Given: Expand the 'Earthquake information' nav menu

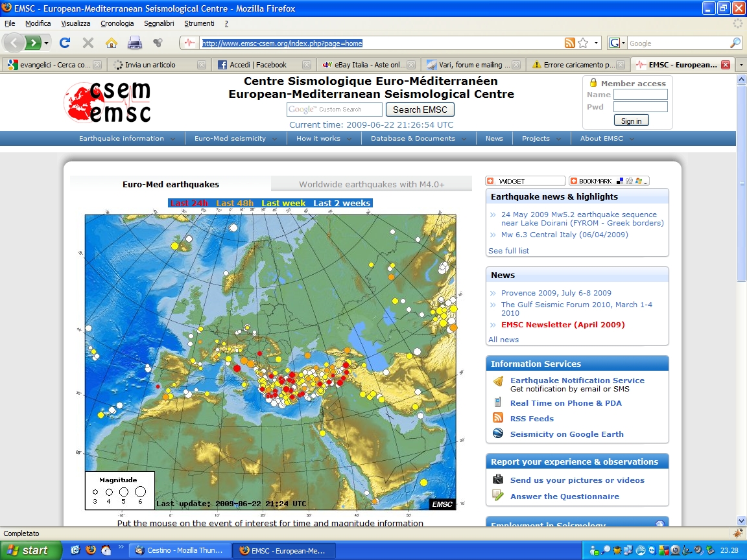Looking at the screenshot, I should pos(127,139).
